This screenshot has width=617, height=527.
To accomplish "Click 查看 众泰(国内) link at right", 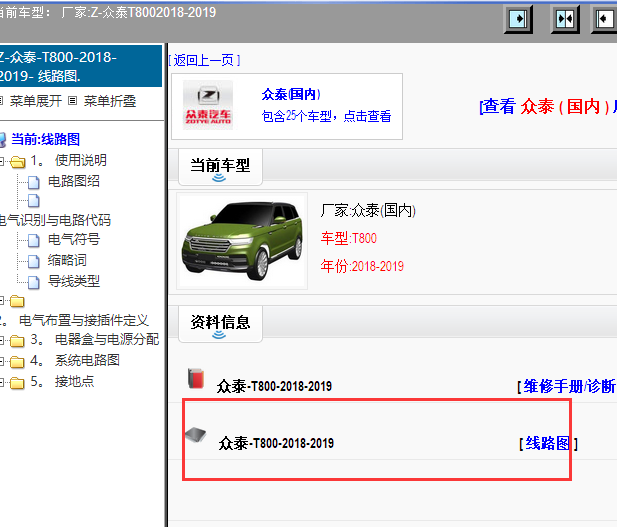I will point(548,106).
